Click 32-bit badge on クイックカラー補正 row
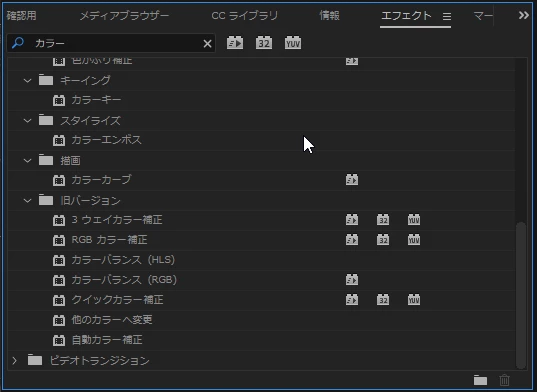The height and width of the screenshot is (392, 537). click(383, 300)
